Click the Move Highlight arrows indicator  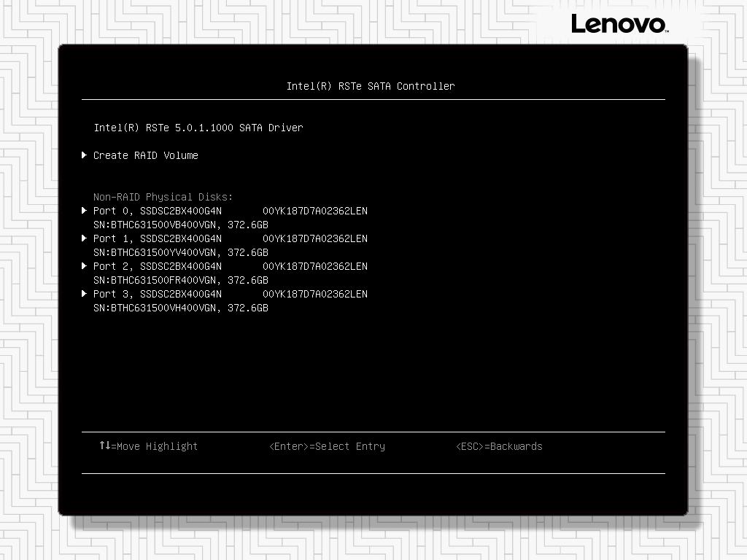tap(106, 446)
